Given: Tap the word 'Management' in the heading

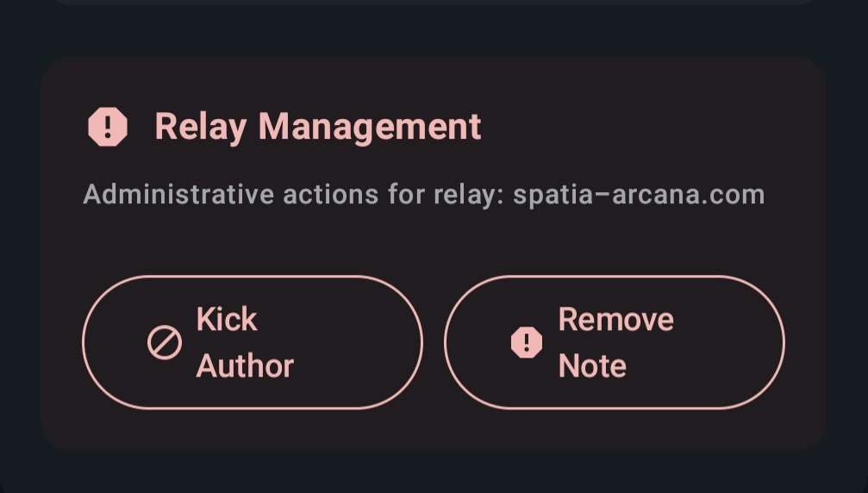Looking at the screenshot, I should tap(370, 128).
